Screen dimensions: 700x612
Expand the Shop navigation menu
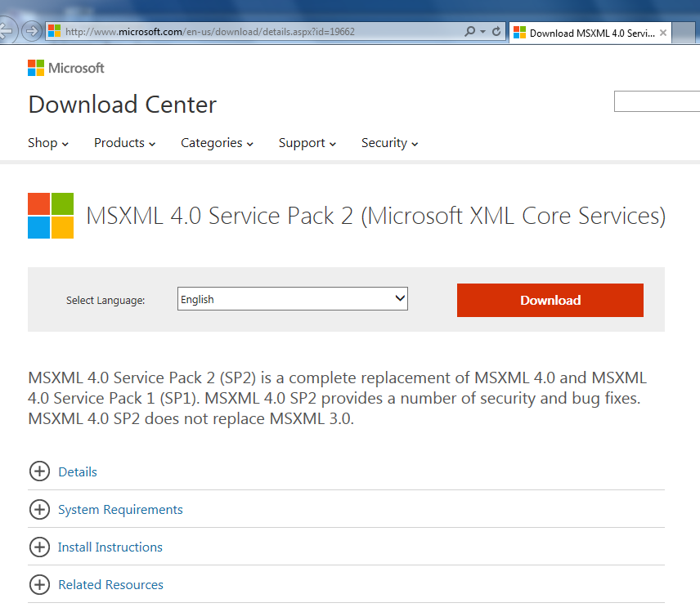[x=48, y=143]
